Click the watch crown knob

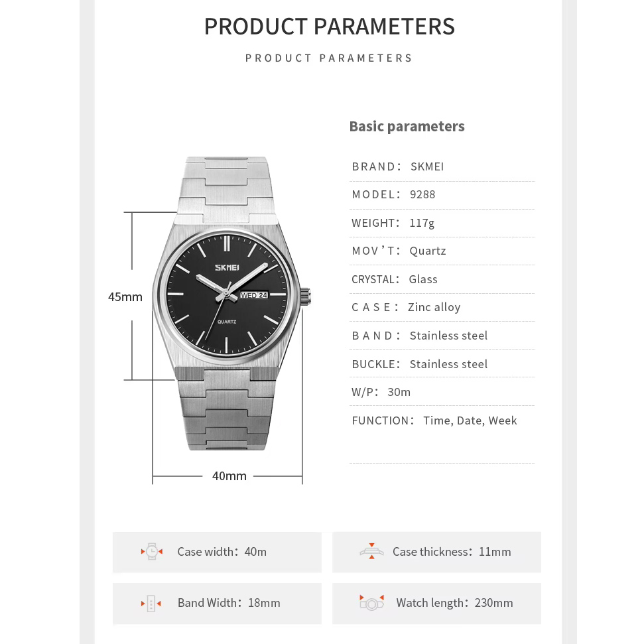[x=305, y=296]
